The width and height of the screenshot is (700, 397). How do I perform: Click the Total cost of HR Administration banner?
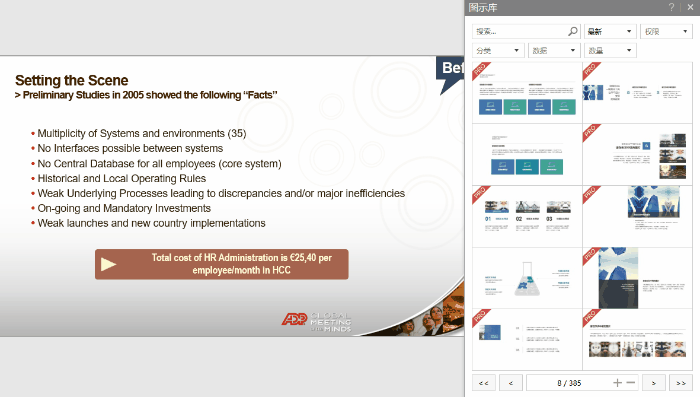tap(222, 264)
